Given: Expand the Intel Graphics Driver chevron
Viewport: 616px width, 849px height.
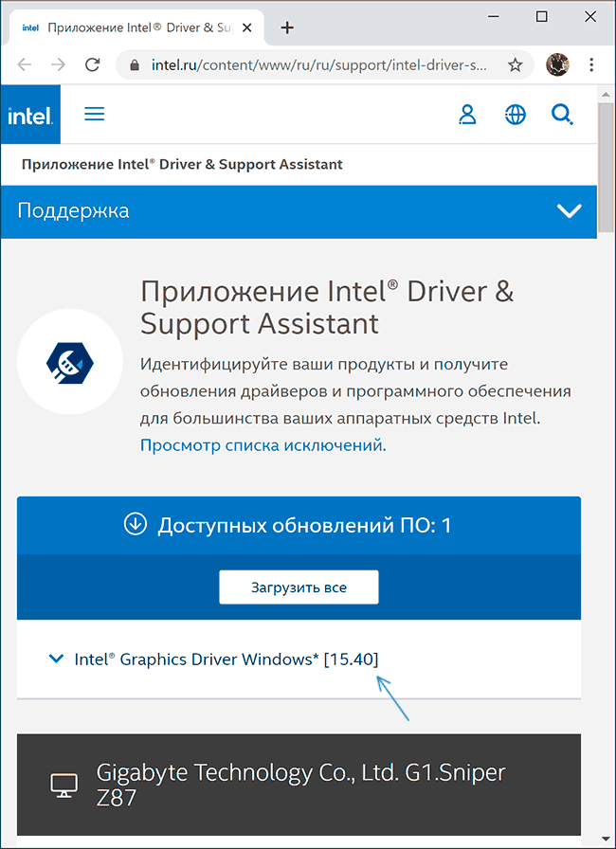Looking at the screenshot, I should (x=56, y=659).
